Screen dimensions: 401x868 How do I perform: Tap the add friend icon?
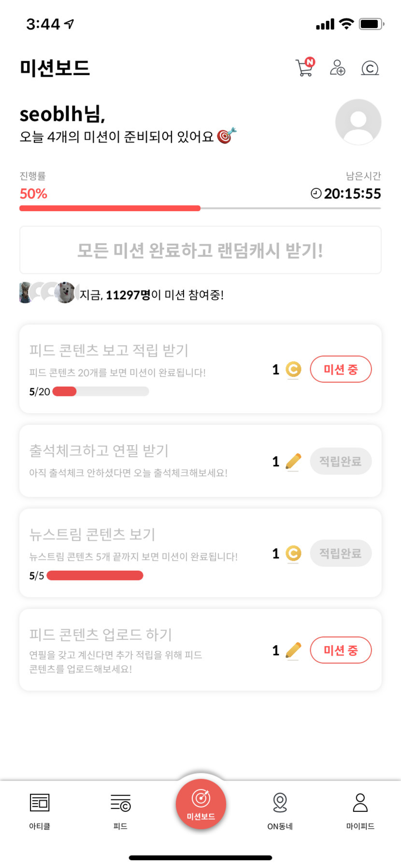coord(337,68)
